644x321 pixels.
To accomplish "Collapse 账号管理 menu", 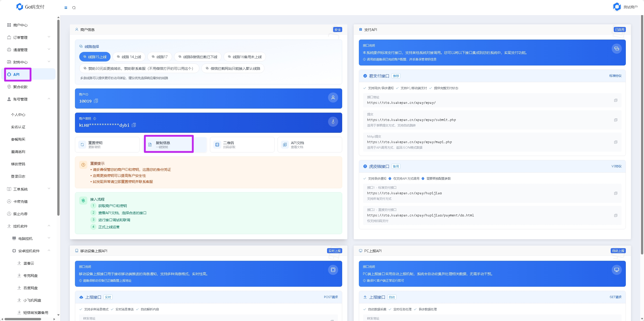I will tap(29, 99).
